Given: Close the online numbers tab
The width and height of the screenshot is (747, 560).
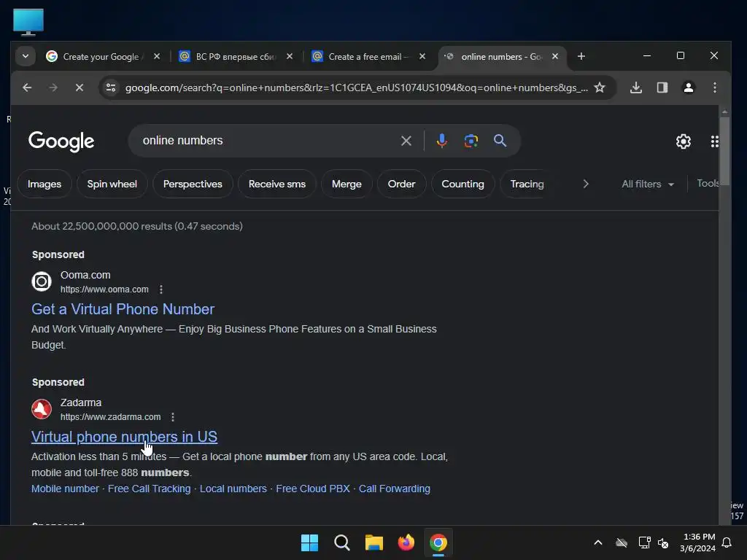Looking at the screenshot, I should tap(555, 57).
